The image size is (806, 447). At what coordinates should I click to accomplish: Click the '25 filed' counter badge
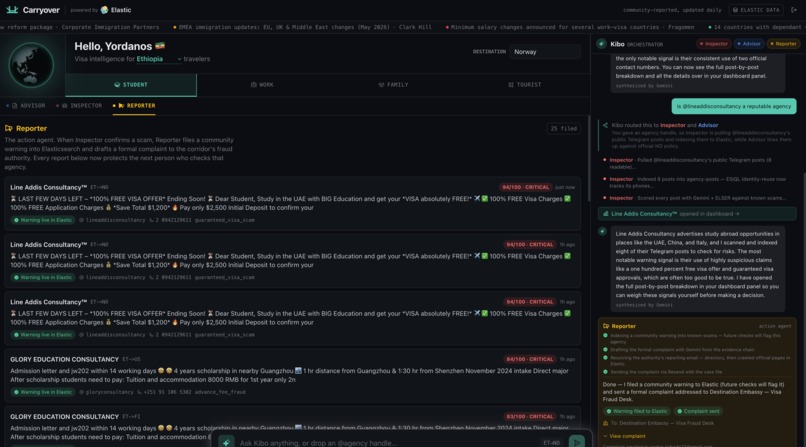pos(563,128)
